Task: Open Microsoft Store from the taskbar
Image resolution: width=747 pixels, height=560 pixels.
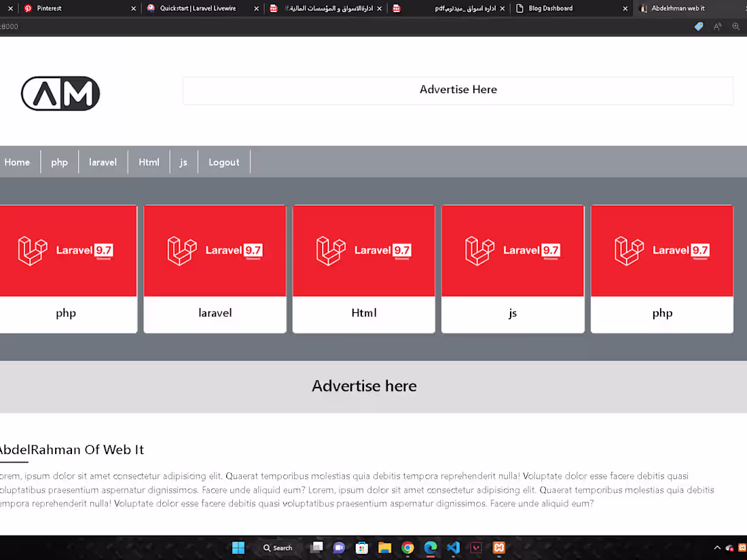Action: click(x=361, y=548)
